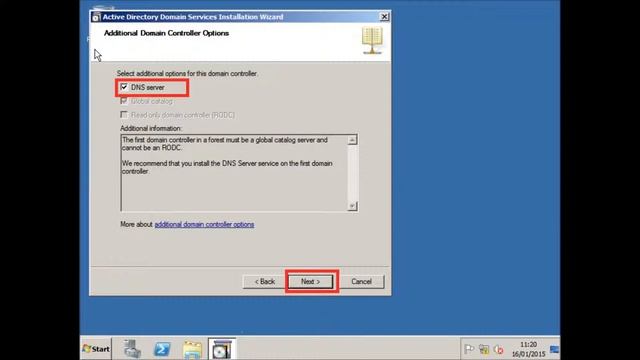
Task: Click Next to continue the wizard
Action: coord(311,281)
